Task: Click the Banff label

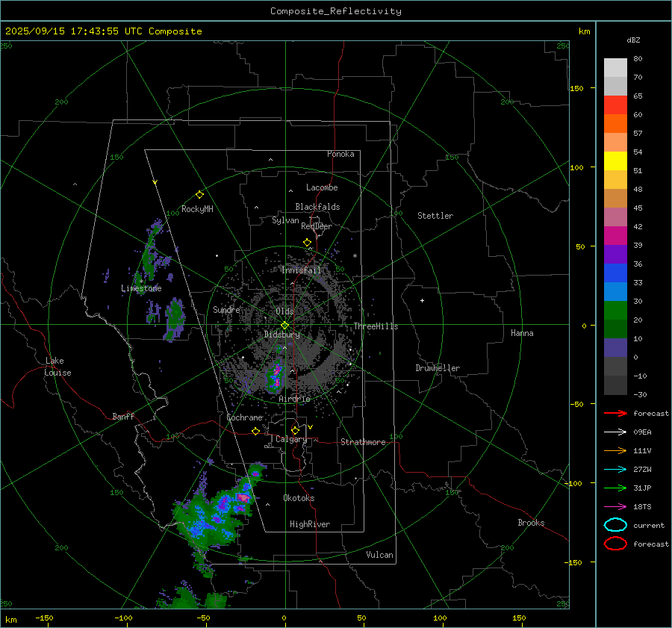Action: pos(123,416)
